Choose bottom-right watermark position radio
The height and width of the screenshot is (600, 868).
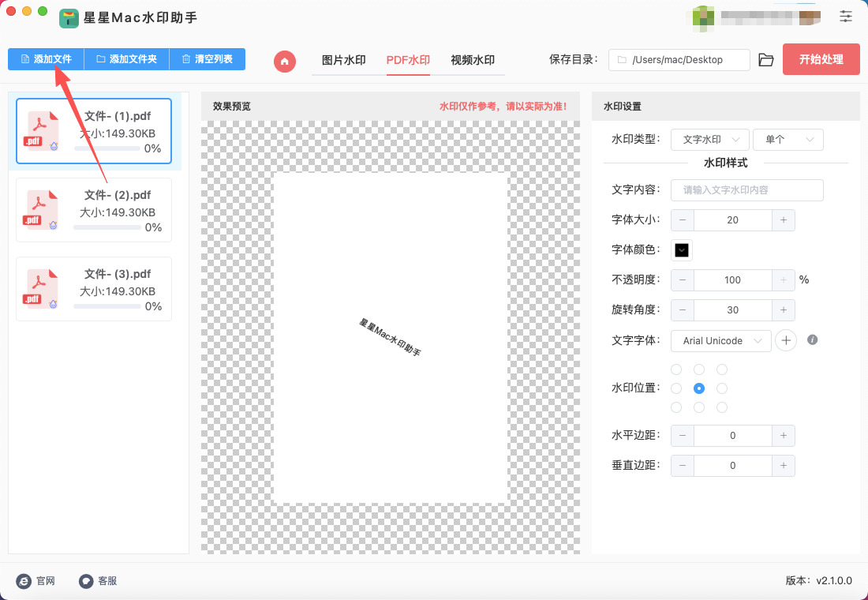tap(722, 407)
